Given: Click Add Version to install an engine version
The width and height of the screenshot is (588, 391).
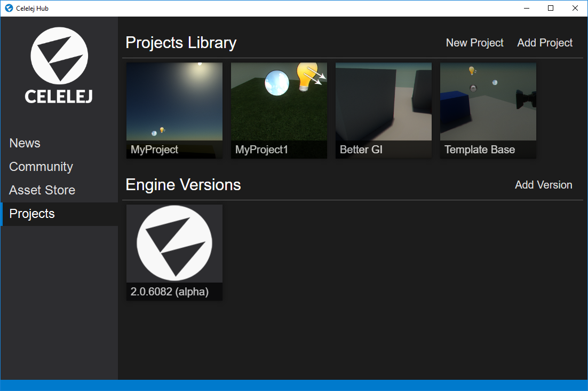Looking at the screenshot, I should [543, 185].
